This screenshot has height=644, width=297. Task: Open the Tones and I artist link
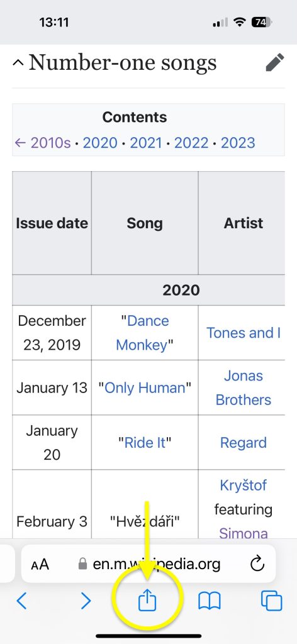(x=243, y=333)
